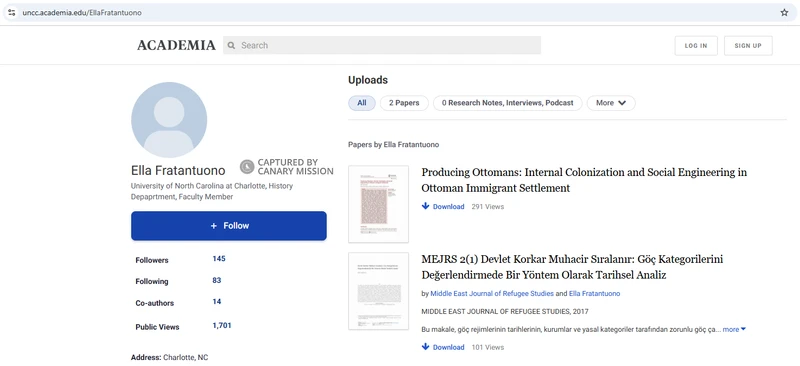
Task: Click 'MIDDLE EAST JOURNAL OF REFUGEE STUDIES, 2017' text
Action: click(505, 311)
